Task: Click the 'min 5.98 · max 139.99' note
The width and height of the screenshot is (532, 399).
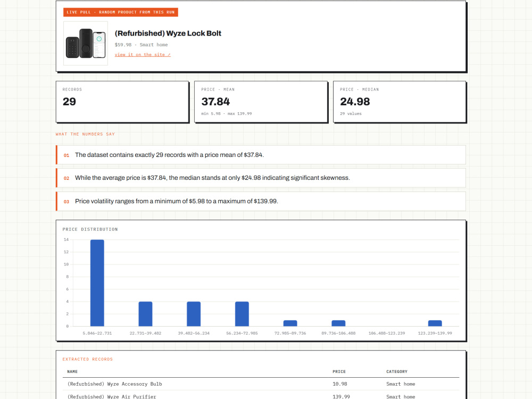Action: click(x=226, y=114)
